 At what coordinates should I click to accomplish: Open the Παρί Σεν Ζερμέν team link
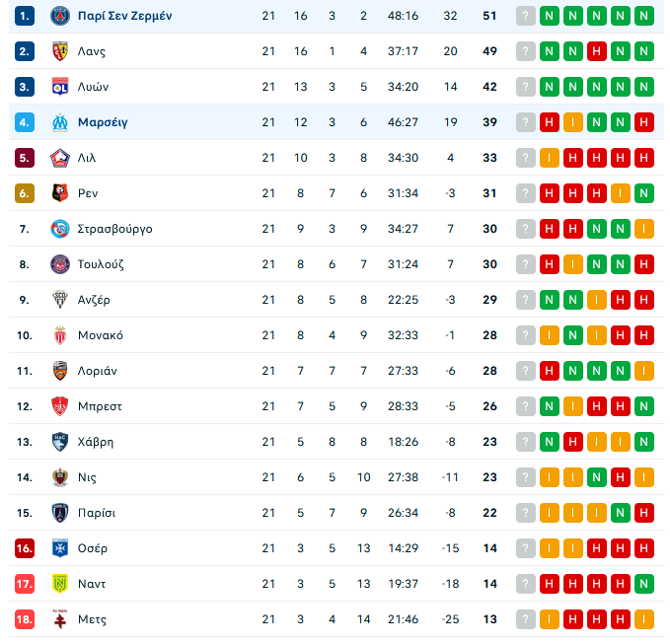point(124,16)
